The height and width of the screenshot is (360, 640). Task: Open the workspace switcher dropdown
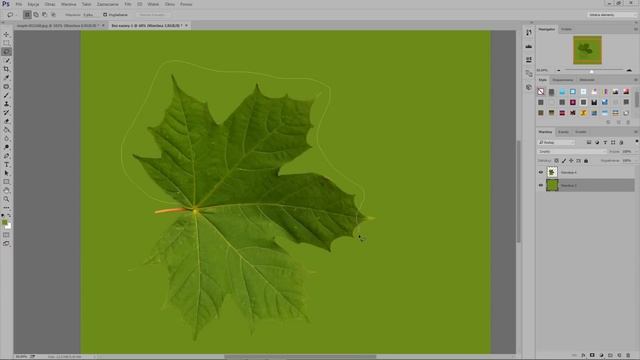(612, 15)
